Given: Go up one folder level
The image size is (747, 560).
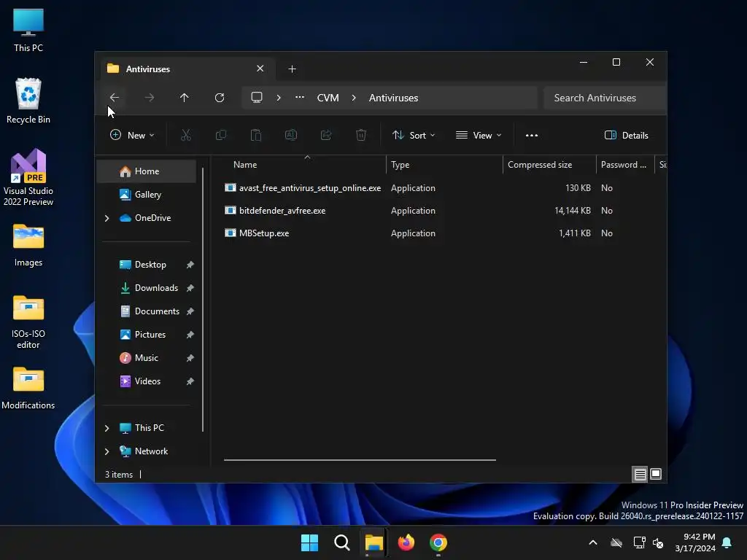Looking at the screenshot, I should pyautogui.click(x=185, y=98).
